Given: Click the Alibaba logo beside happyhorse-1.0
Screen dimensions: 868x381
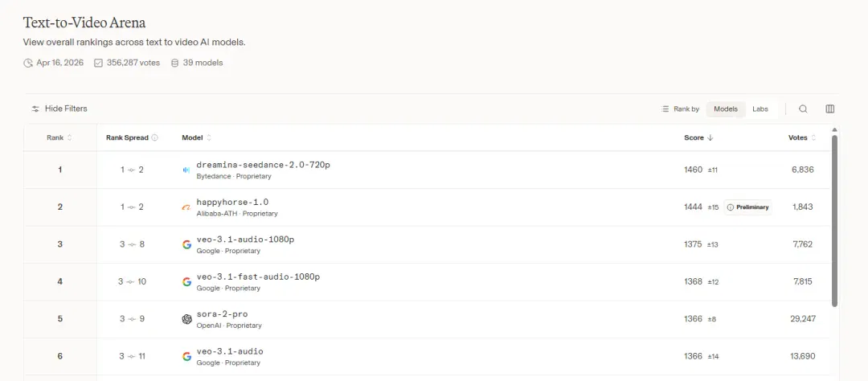Looking at the screenshot, I should tap(186, 207).
